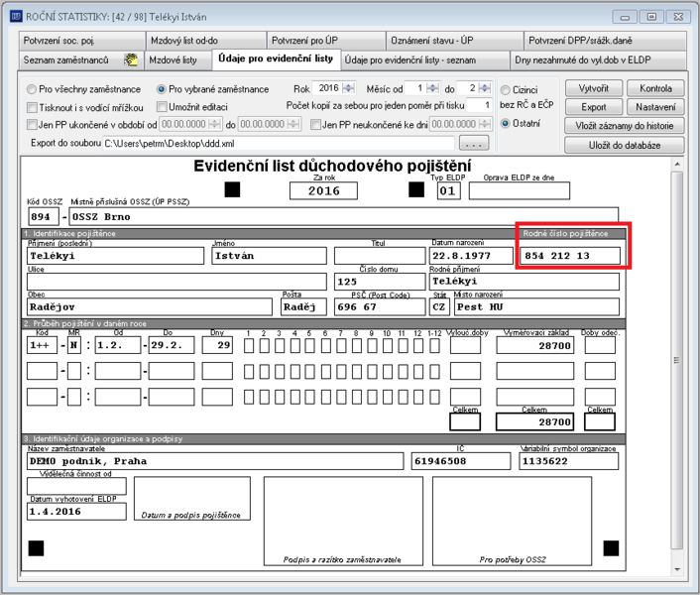The width and height of the screenshot is (700, 595).
Task: Open Mzdový list od-do tab
Action: [x=206, y=41]
